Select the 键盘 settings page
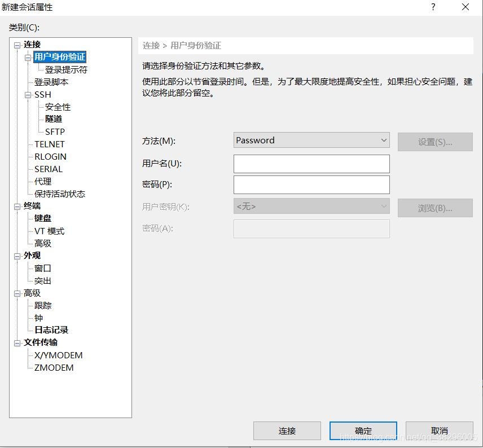This screenshot has width=483, height=448. pos(42,218)
